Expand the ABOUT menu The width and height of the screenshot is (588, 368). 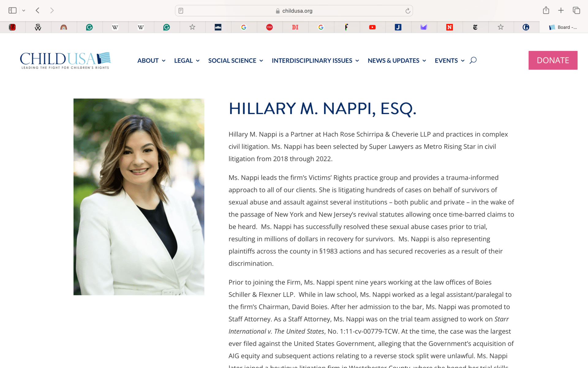tap(151, 60)
